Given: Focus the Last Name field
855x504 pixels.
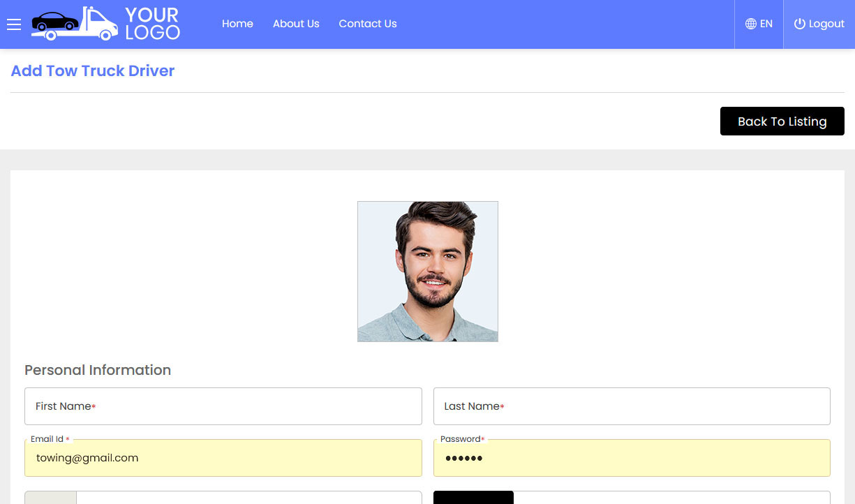Looking at the screenshot, I should (632, 406).
